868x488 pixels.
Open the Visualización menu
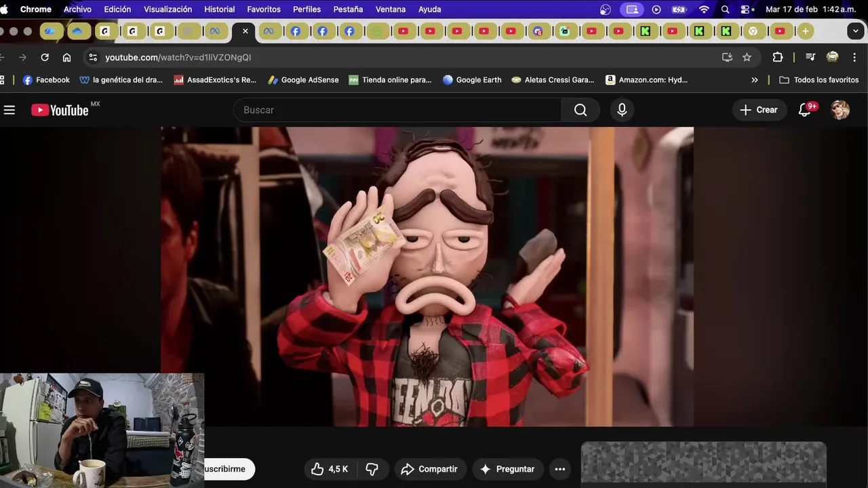tap(167, 9)
